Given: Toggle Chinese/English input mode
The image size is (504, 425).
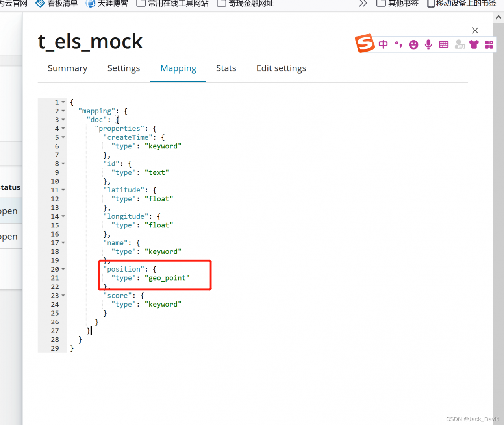Looking at the screenshot, I should point(383,44).
